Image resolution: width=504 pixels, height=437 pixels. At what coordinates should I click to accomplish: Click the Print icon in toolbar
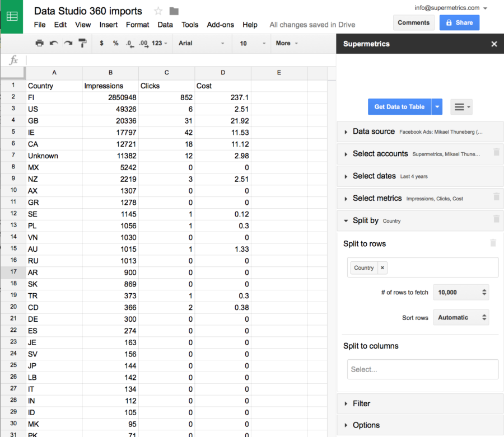tap(40, 43)
